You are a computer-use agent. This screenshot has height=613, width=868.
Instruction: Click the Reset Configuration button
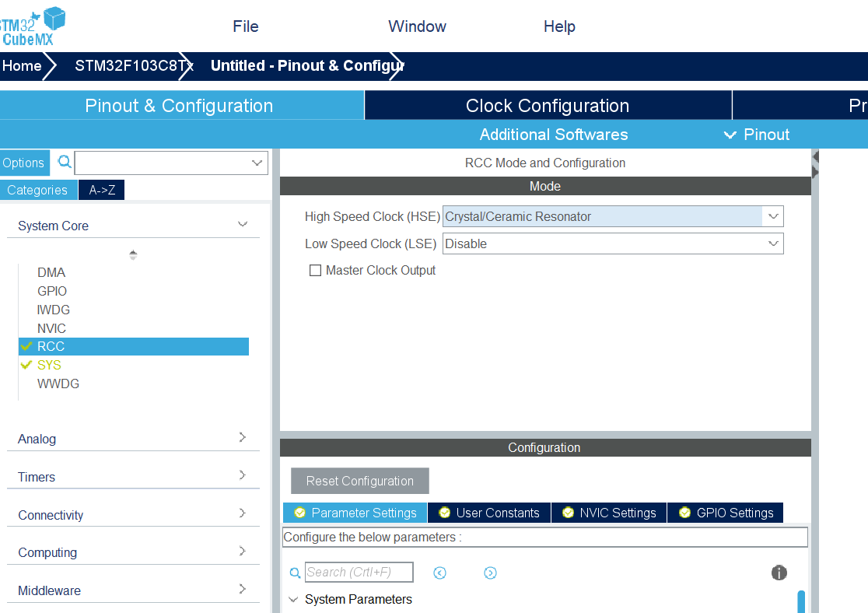(360, 481)
